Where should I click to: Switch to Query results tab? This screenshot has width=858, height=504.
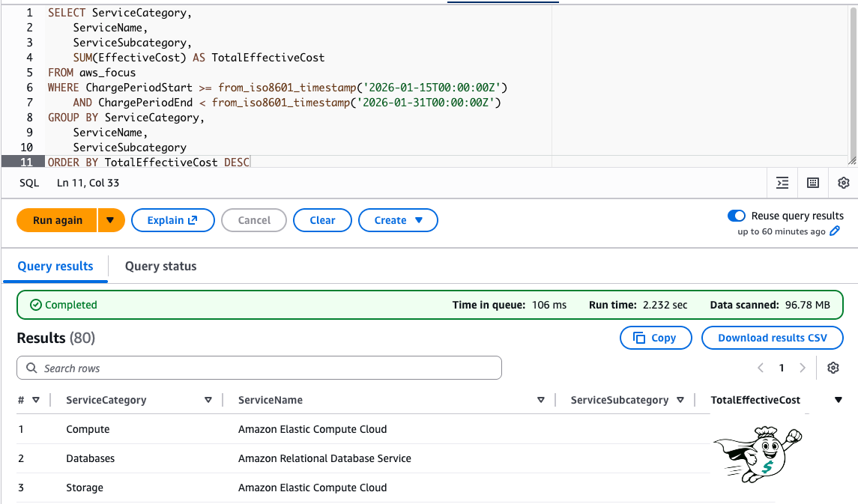point(55,266)
